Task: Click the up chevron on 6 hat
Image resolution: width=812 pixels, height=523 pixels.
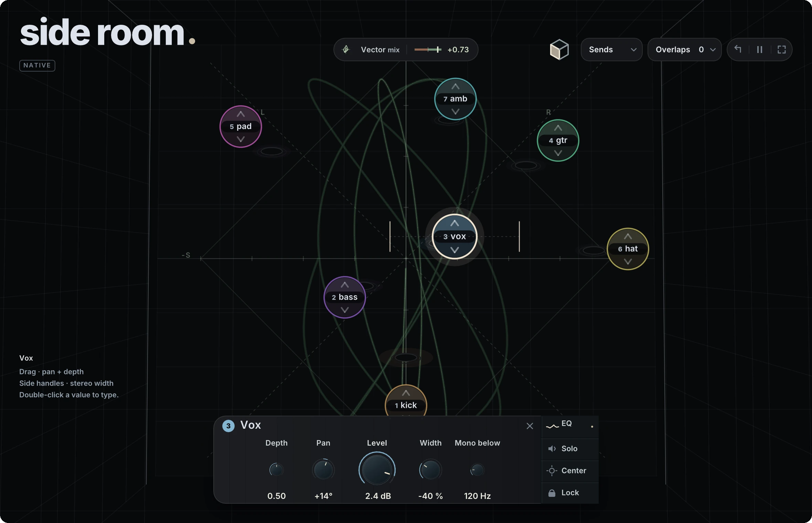Action: click(628, 236)
